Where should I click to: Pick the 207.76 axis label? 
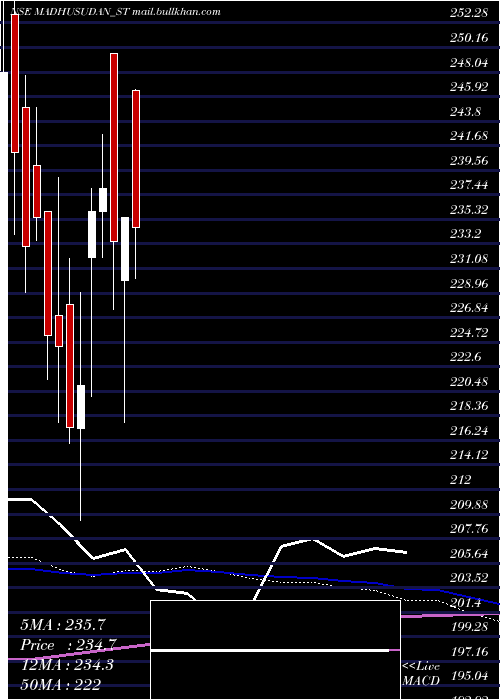coord(469,529)
